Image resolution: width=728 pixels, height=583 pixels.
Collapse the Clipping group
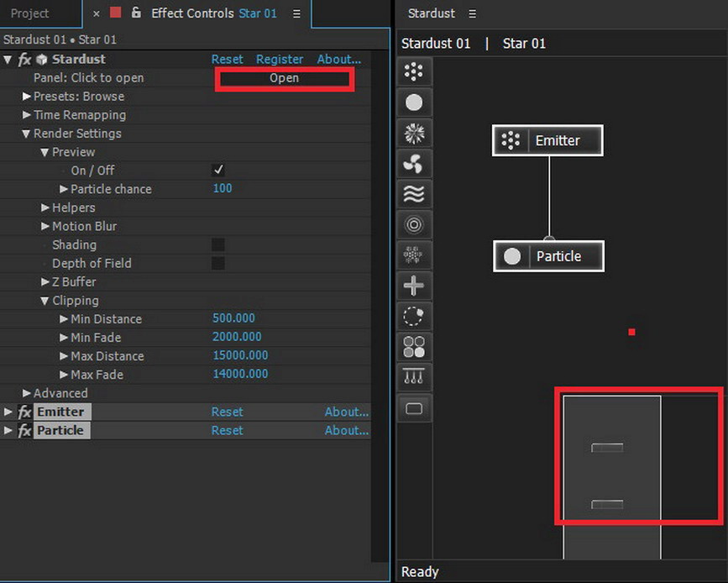45,301
